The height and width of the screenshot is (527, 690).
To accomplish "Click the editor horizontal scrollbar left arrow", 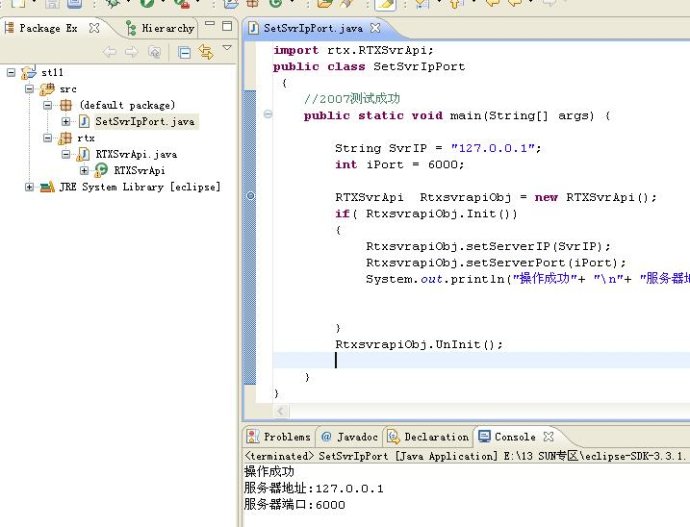I will pyautogui.click(x=281, y=411).
